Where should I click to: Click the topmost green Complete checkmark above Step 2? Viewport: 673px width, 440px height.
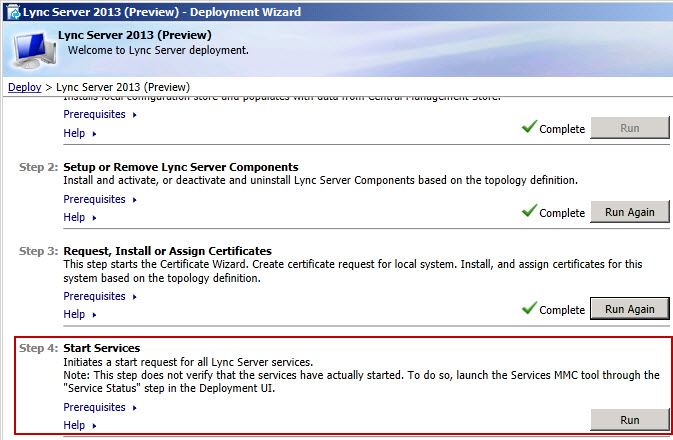[x=530, y=128]
